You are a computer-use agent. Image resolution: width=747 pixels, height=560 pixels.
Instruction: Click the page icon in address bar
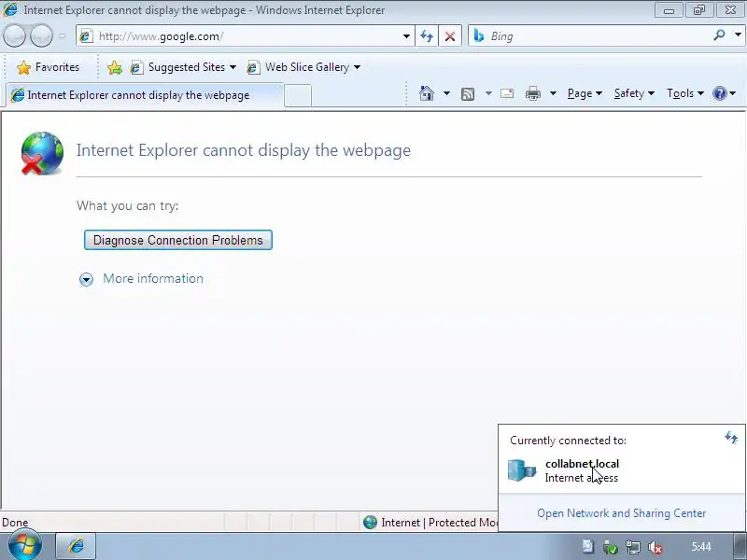tap(86, 36)
